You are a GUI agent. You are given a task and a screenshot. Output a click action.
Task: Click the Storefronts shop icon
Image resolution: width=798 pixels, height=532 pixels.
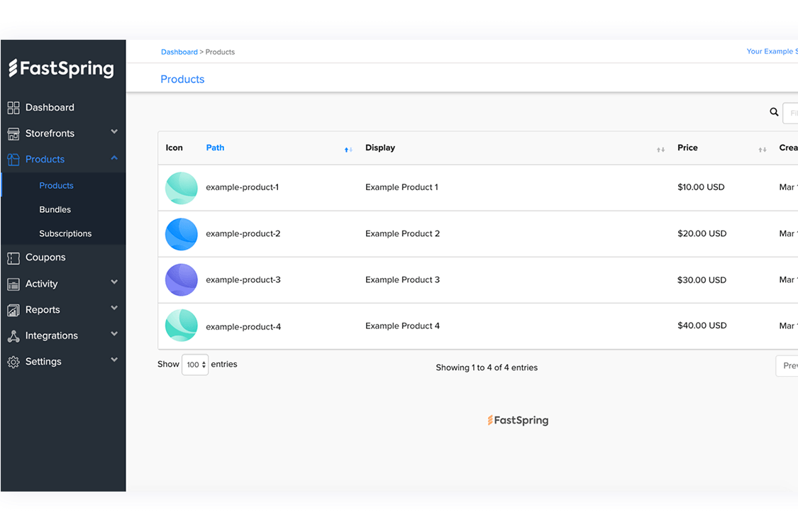13,134
